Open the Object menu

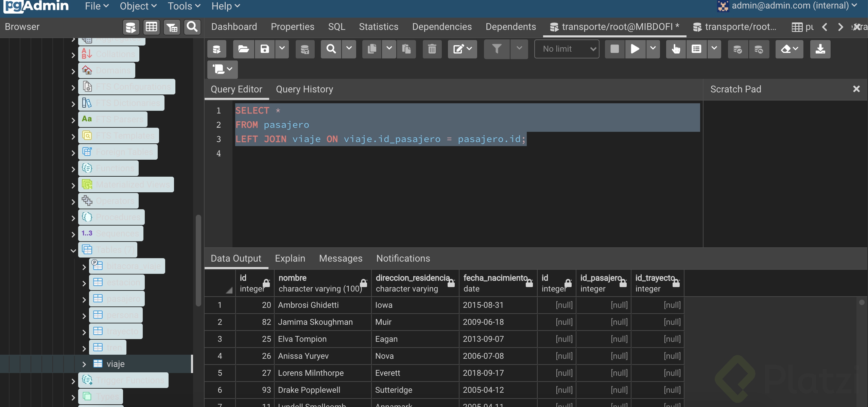pyautogui.click(x=138, y=6)
